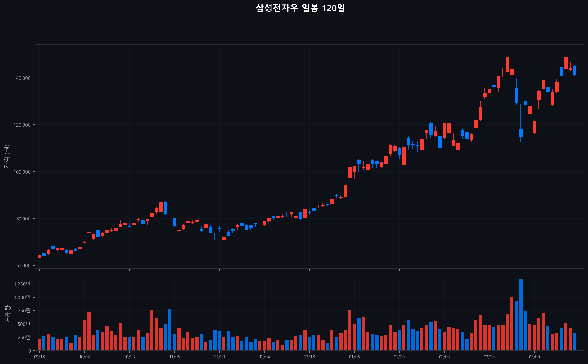
Task: Click the tallest blue volume bar
Action: click(521, 315)
